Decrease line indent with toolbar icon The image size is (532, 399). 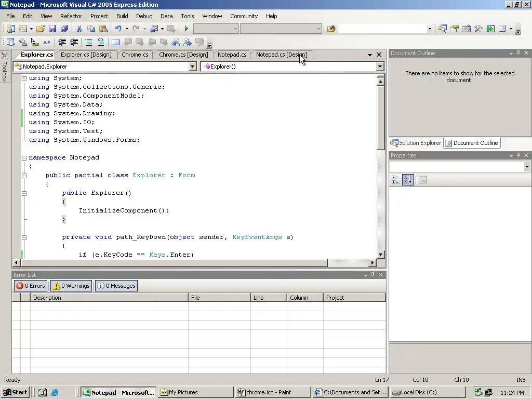click(x=62, y=42)
